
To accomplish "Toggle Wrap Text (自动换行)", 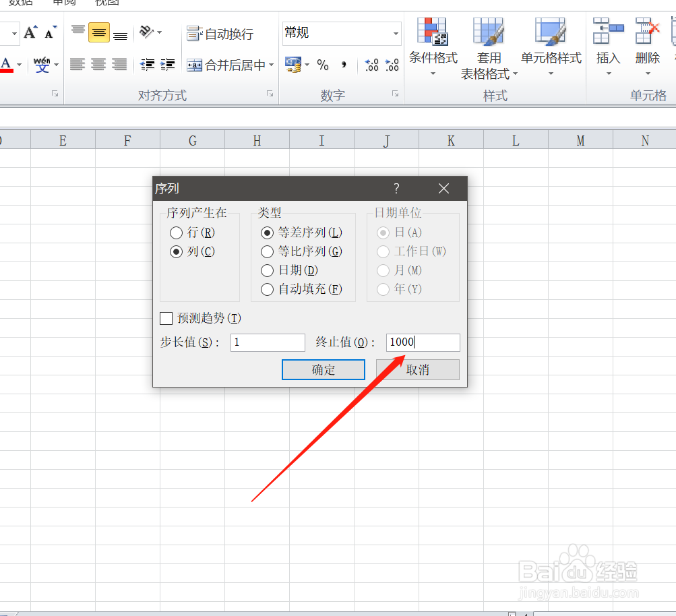I will coord(220,34).
